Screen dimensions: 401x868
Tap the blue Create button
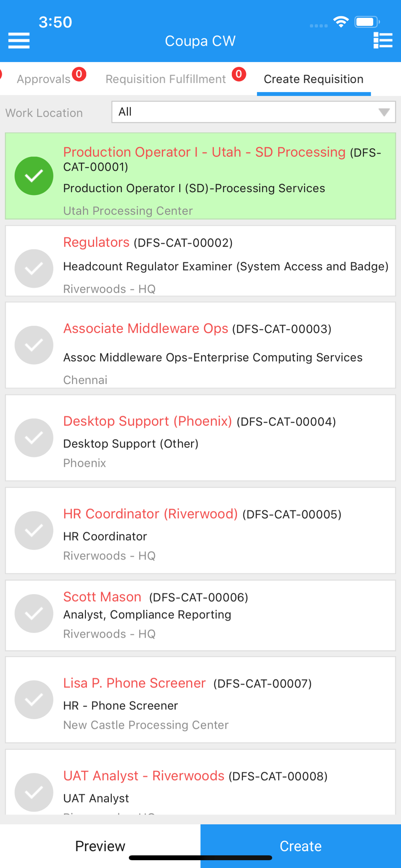[x=301, y=846]
